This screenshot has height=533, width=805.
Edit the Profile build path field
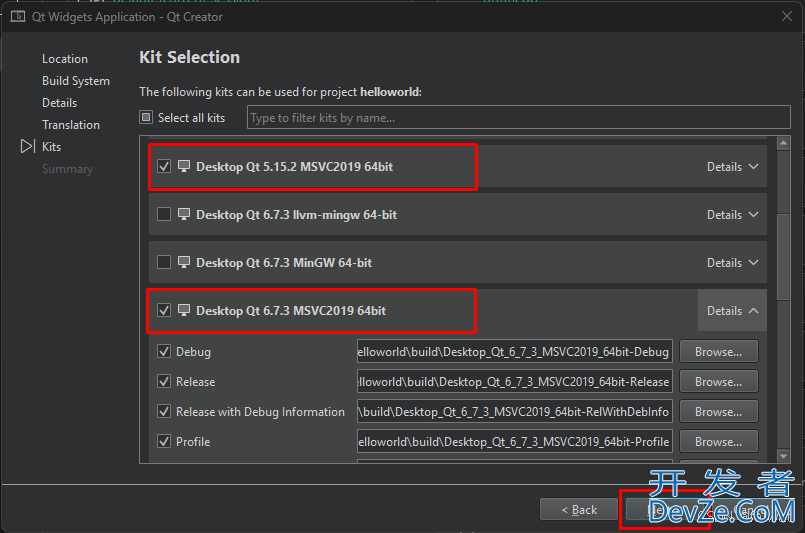[x=514, y=442]
